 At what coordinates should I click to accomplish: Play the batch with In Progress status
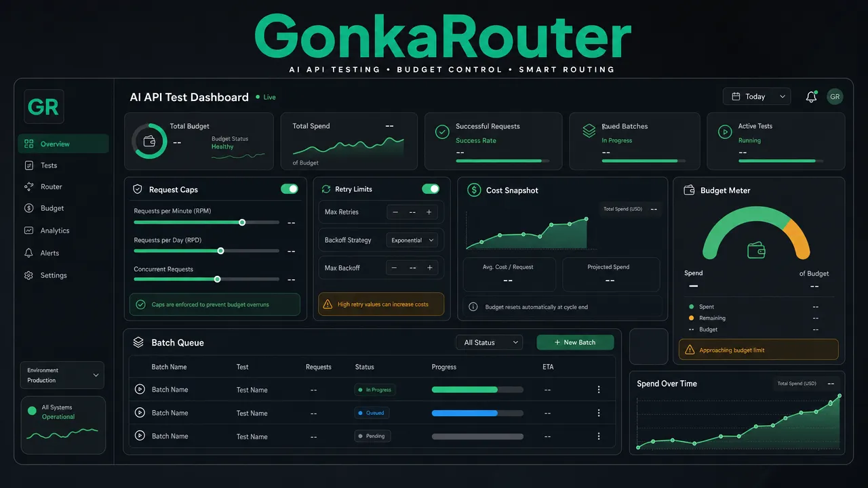pos(140,389)
